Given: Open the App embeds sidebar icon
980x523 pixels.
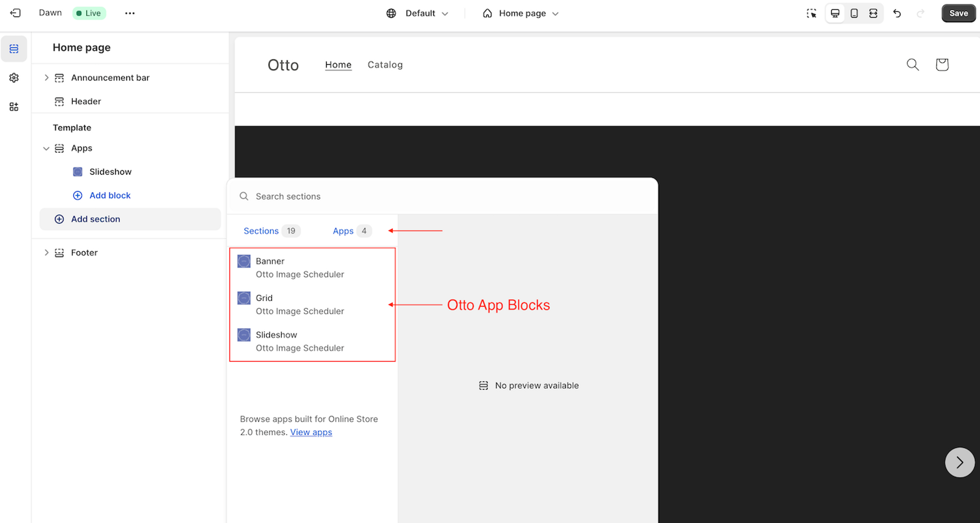Looking at the screenshot, I should (x=14, y=106).
